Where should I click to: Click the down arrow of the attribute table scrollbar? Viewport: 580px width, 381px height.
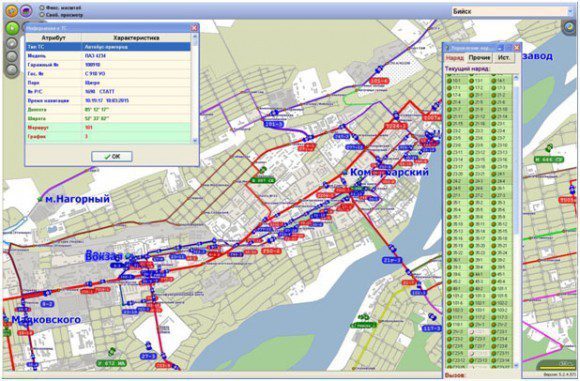(195, 140)
